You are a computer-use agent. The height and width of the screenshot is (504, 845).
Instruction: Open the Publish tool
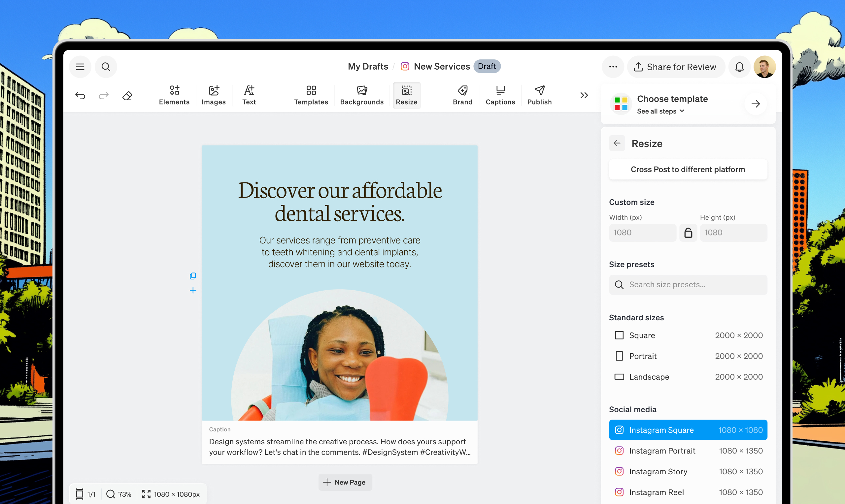point(540,95)
